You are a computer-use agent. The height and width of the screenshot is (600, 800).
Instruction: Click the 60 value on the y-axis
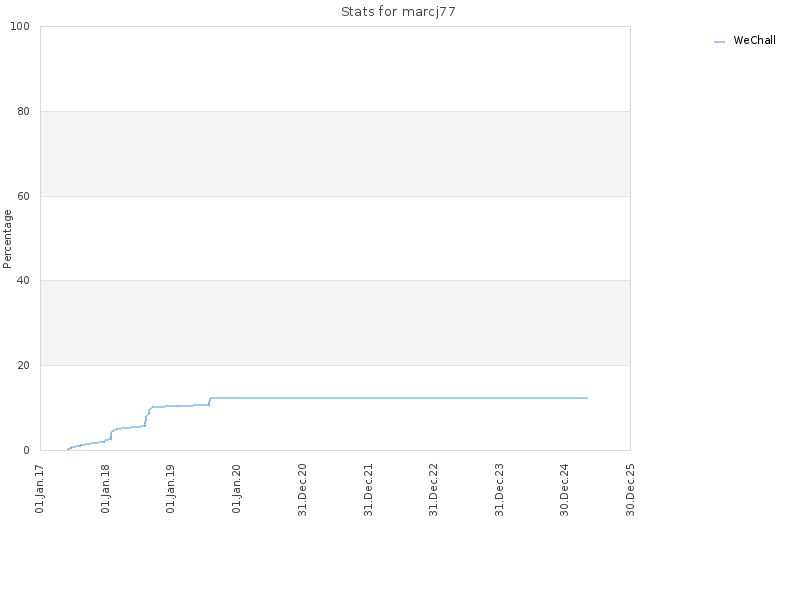(23, 196)
